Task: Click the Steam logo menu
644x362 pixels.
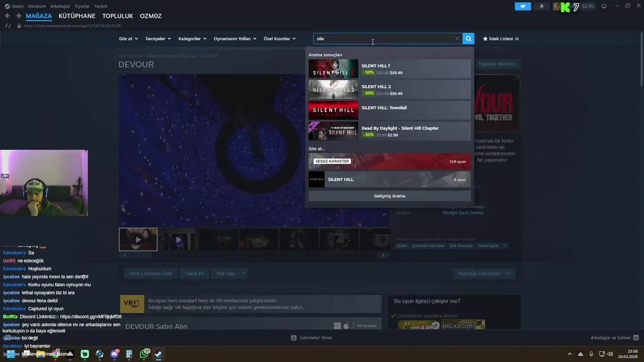Action: [14, 6]
